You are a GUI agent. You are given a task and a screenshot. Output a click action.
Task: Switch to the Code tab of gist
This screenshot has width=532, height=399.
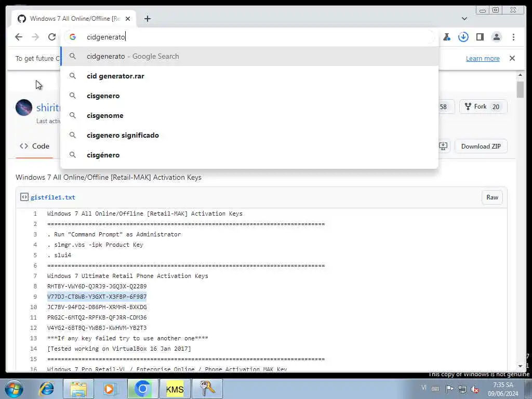pos(34,146)
